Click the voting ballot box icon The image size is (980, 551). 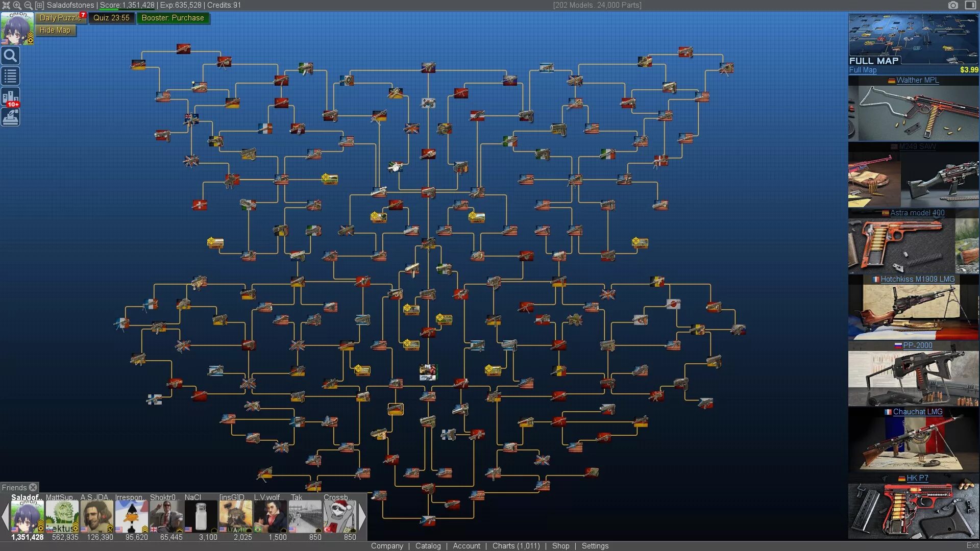point(10,118)
